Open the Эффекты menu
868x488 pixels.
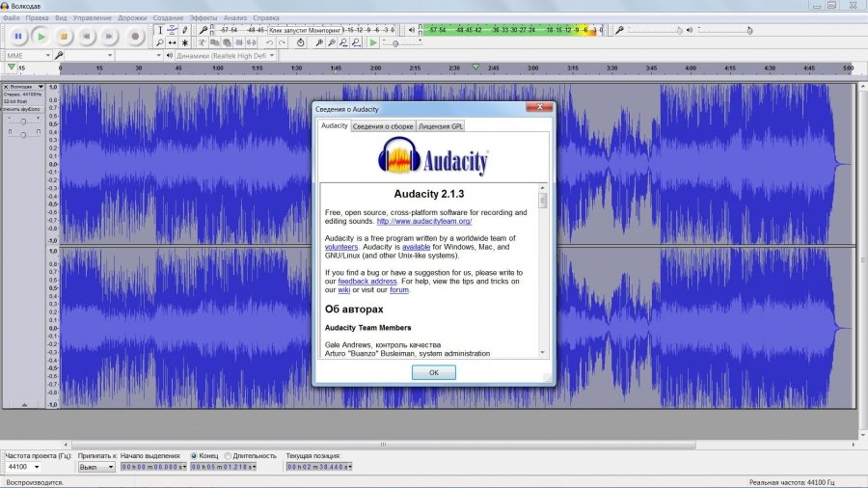(x=203, y=17)
